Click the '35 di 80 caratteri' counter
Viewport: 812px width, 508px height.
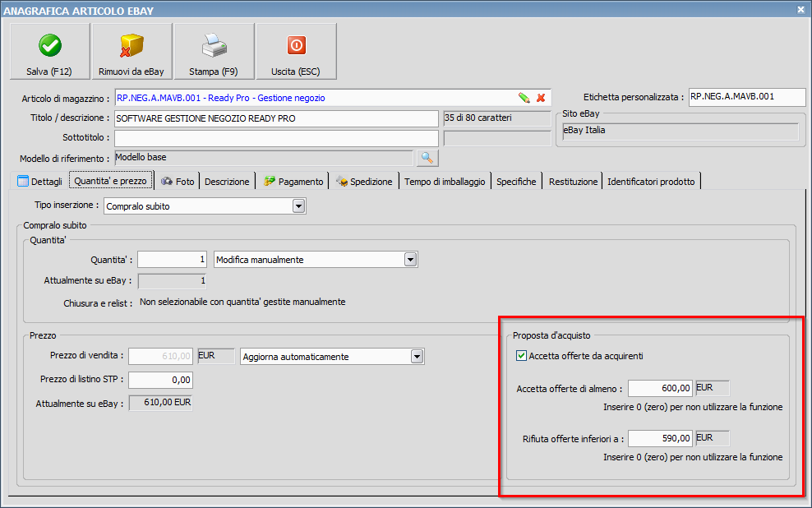click(x=497, y=118)
